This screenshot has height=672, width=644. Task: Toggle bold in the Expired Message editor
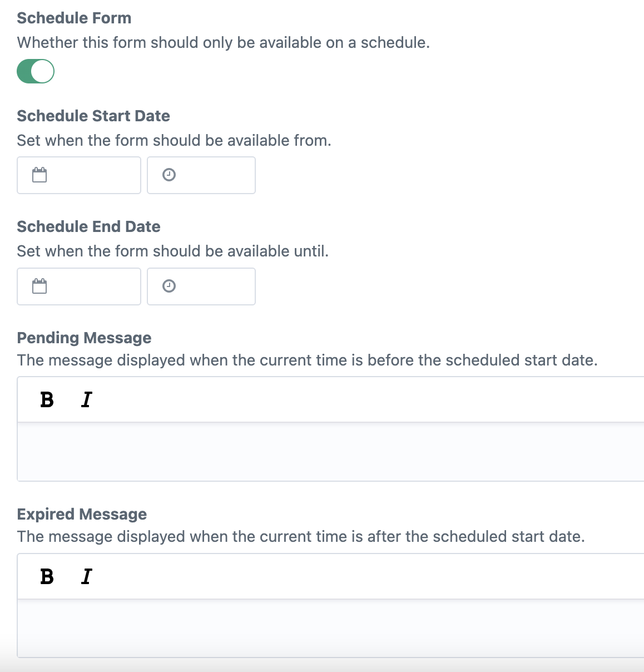click(x=47, y=576)
